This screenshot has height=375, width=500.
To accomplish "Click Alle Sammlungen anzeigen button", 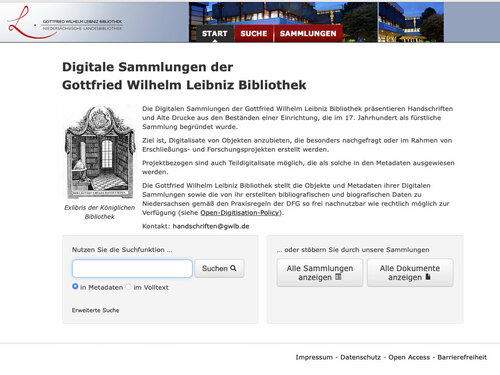I will coord(320,273).
